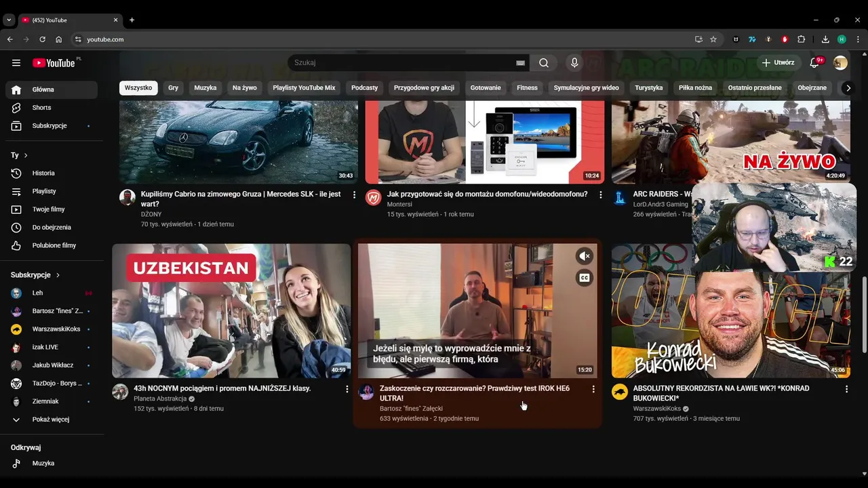
Task: Open a new browser tab
Action: click(132, 20)
